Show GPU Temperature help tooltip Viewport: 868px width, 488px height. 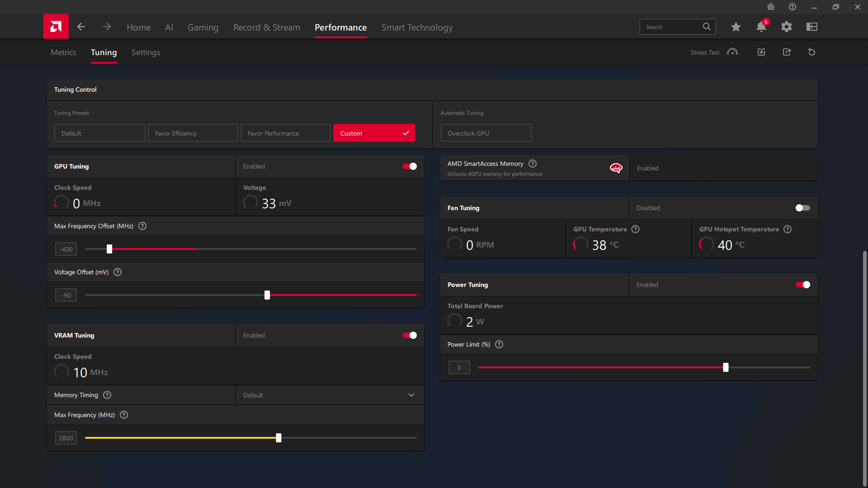point(636,229)
